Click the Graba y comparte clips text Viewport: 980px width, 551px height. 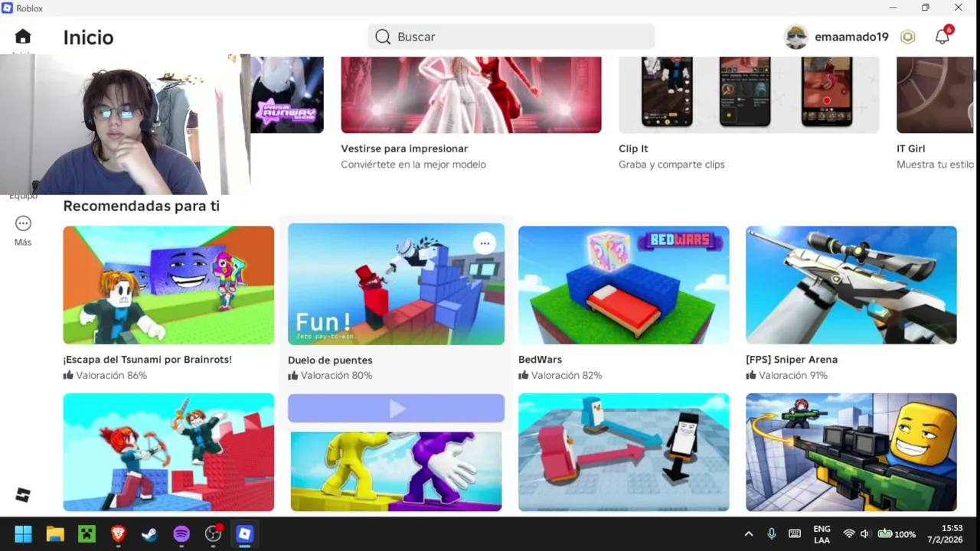point(671,165)
